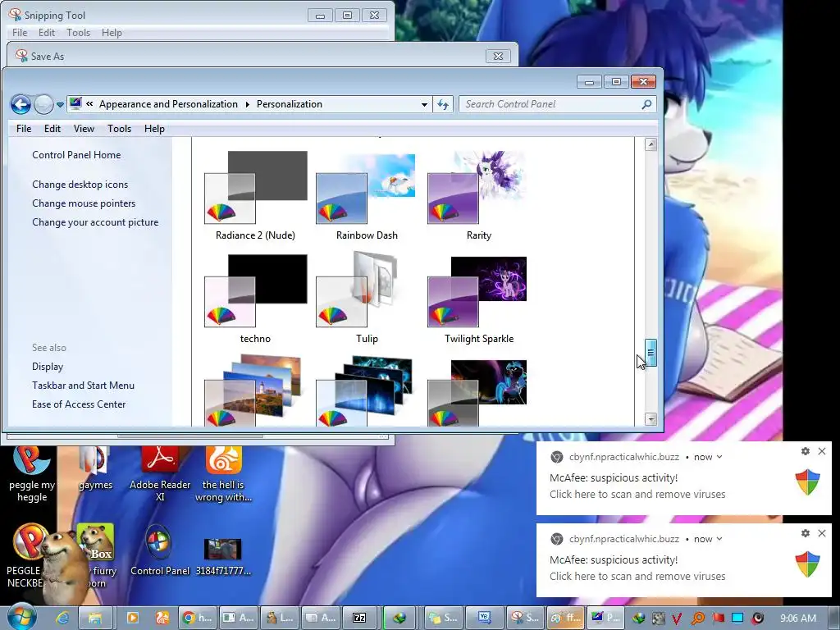Click the red flag tray icon
This screenshot has height=630, width=840.
pos(719,619)
